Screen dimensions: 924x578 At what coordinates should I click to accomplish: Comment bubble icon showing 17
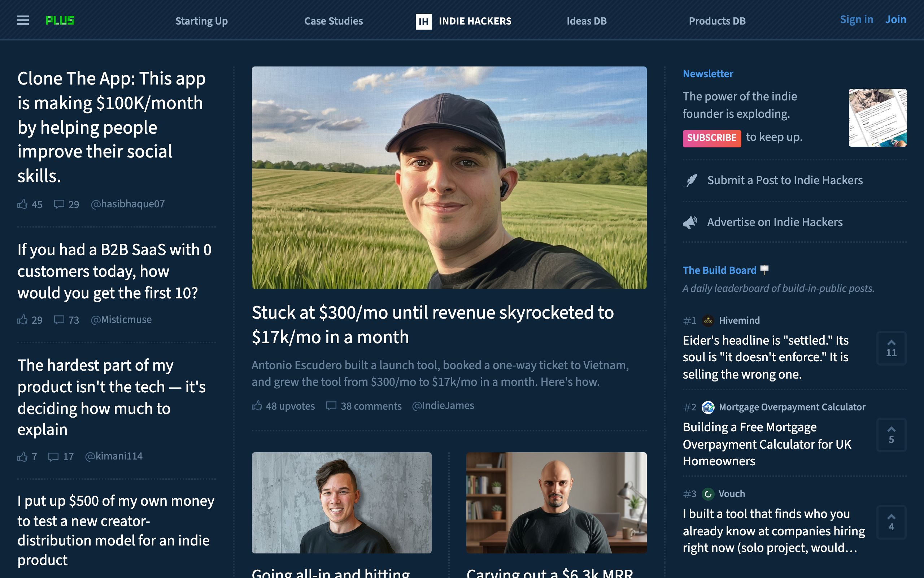point(53,456)
